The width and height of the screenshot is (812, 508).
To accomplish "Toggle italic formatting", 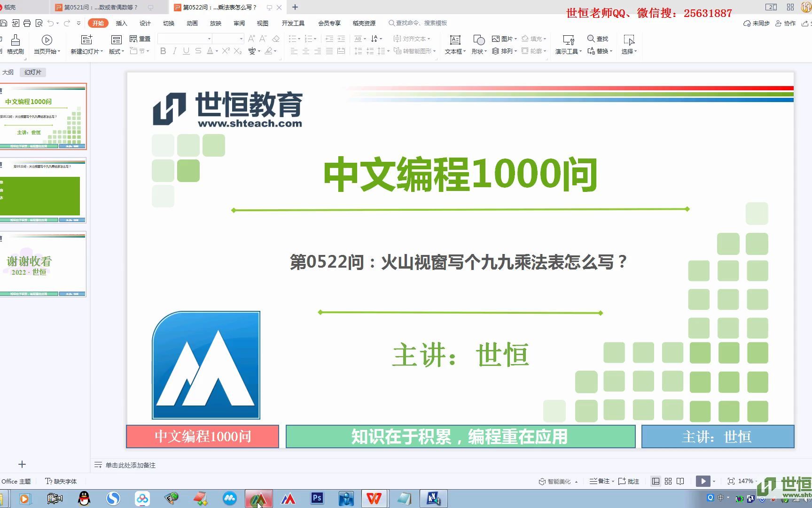I will tap(174, 52).
